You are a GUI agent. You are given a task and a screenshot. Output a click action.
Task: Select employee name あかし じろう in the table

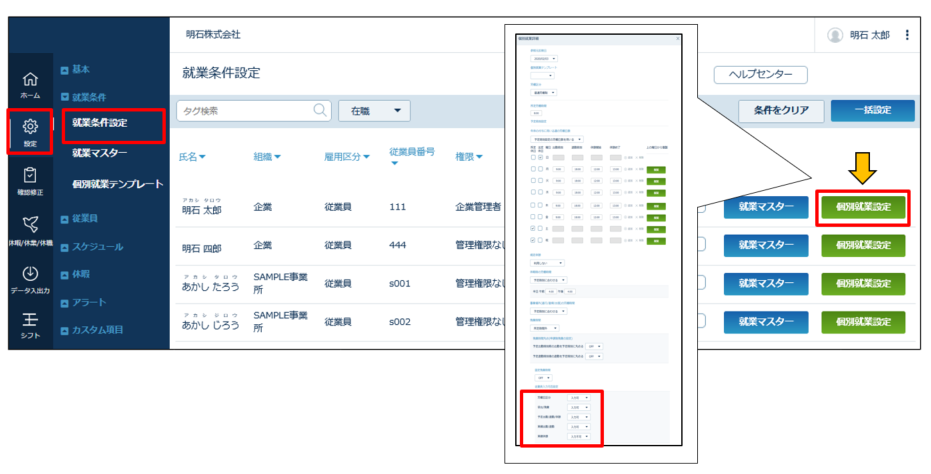tap(210, 325)
